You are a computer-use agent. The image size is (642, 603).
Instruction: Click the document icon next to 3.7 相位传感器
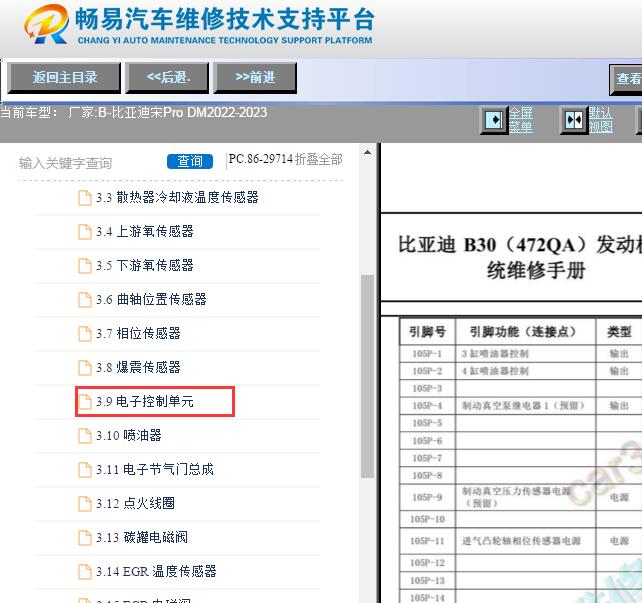coord(85,334)
